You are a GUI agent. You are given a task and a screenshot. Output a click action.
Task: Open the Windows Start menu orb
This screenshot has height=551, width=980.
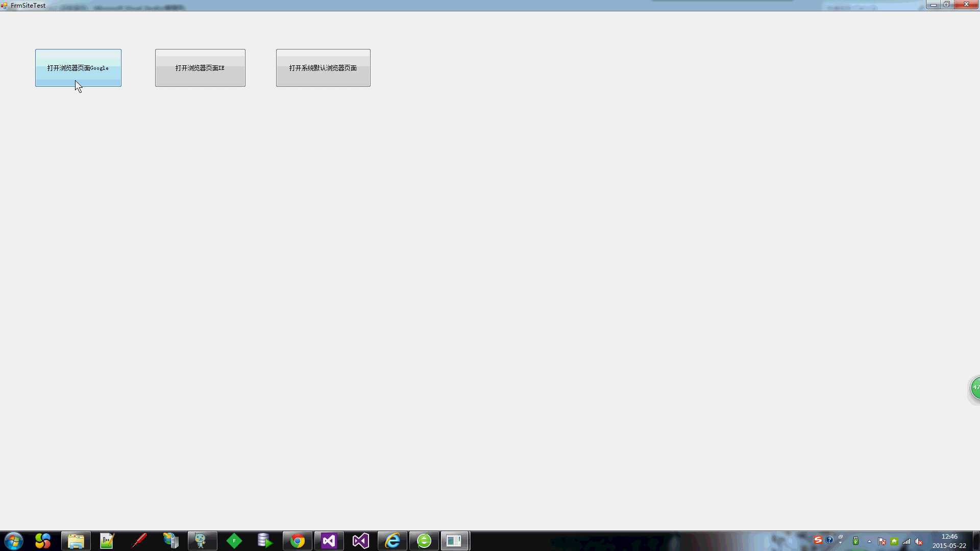pos(14,541)
